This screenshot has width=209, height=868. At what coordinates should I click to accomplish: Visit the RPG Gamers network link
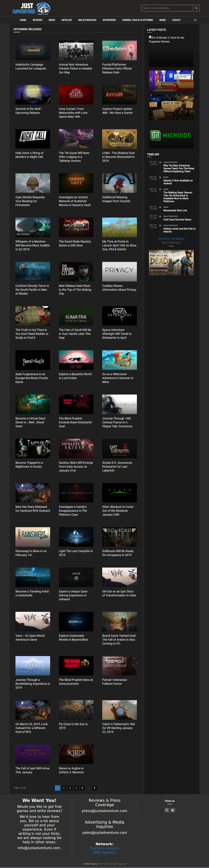click(104, 853)
